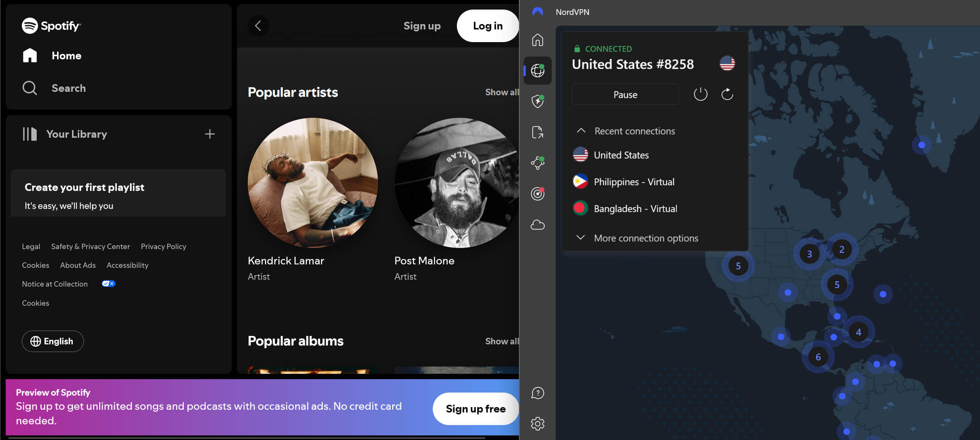Open the Spotify language selector
The width and height of the screenshot is (980, 440).
(x=52, y=341)
